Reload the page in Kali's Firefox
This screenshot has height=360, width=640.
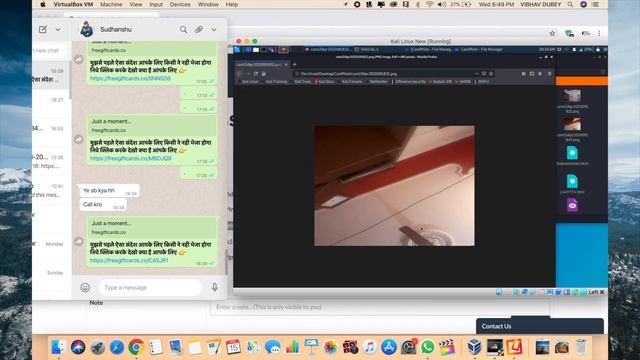256,74
